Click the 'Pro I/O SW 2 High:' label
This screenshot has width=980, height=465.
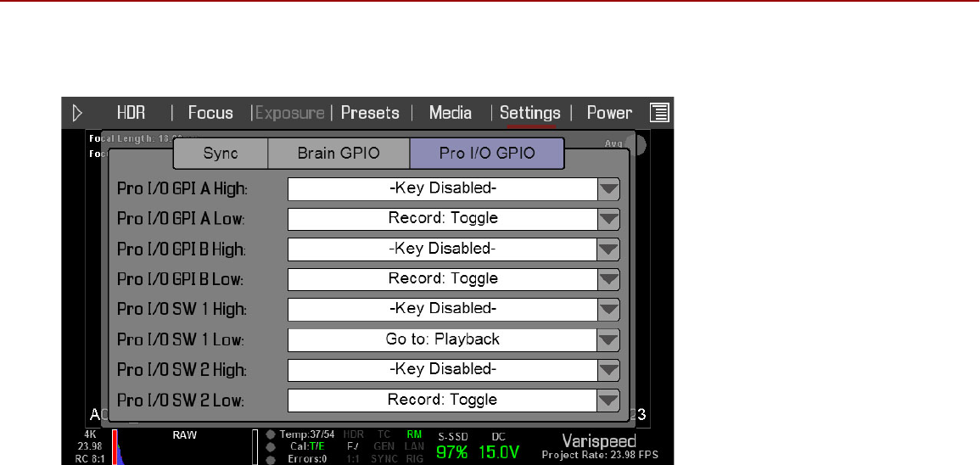(x=182, y=370)
